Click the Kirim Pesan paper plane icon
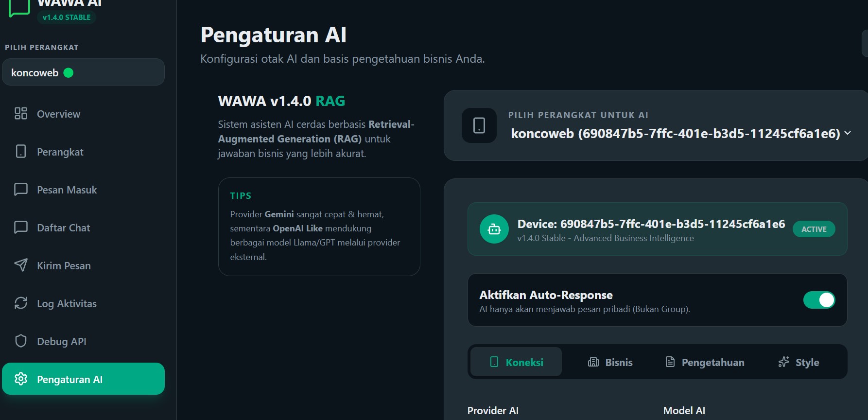The image size is (868, 420). coord(21,265)
